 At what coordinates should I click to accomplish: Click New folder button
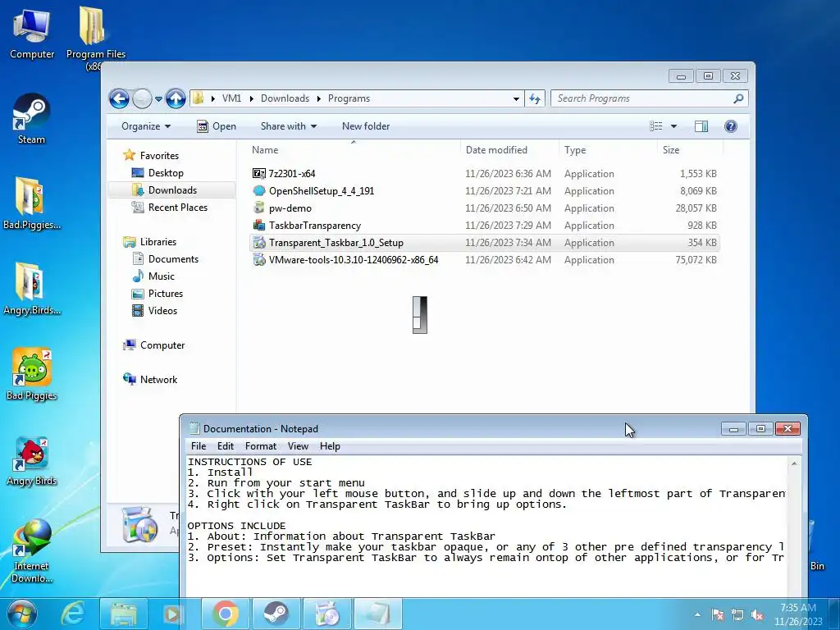click(x=366, y=126)
